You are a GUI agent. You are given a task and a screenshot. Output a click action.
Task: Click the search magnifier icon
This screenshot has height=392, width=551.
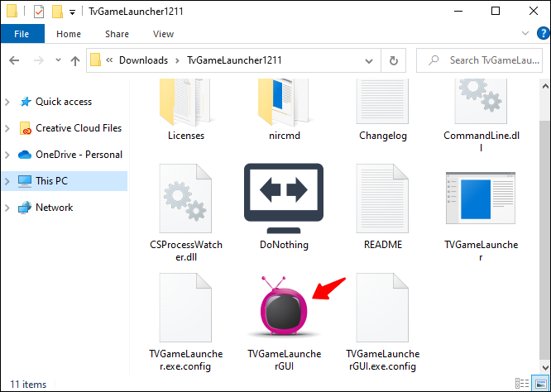pos(434,60)
